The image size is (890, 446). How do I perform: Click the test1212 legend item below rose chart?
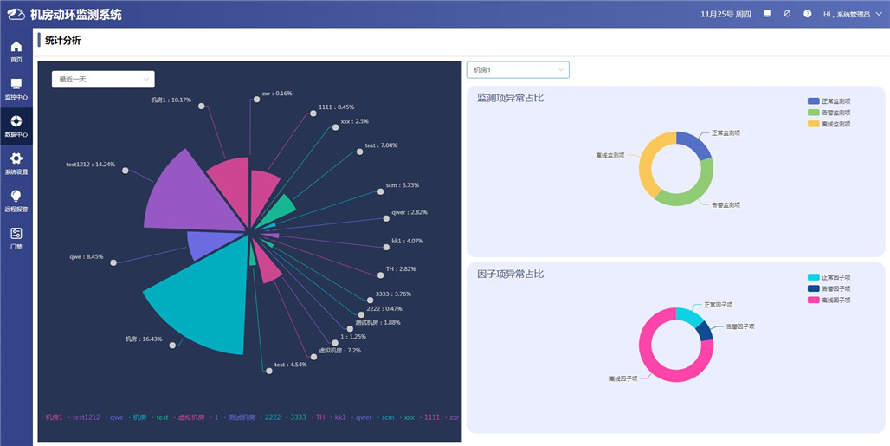click(84, 417)
